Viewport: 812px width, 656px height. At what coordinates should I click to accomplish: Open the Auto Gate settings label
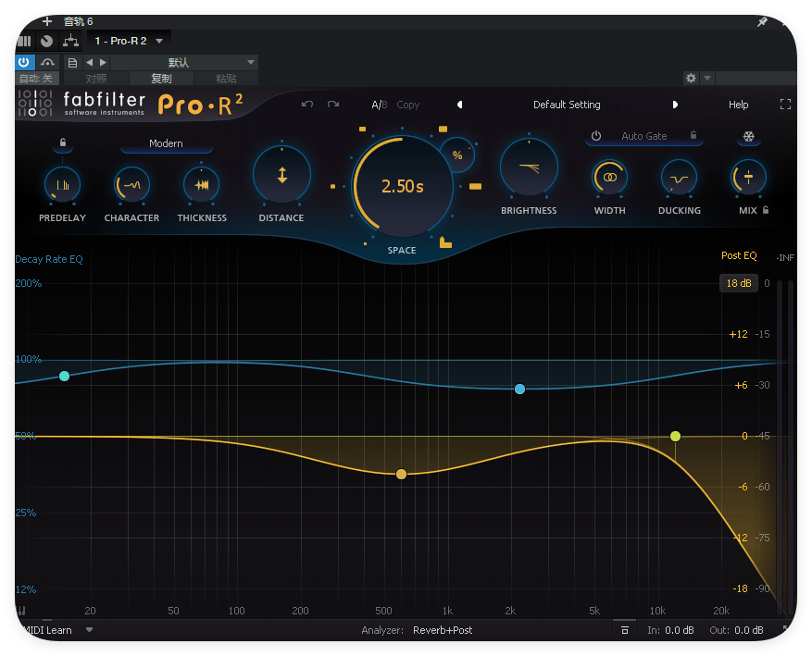(x=643, y=136)
